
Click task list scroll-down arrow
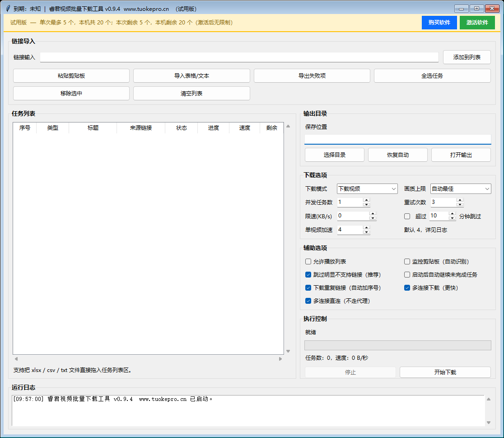tap(288, 351)
